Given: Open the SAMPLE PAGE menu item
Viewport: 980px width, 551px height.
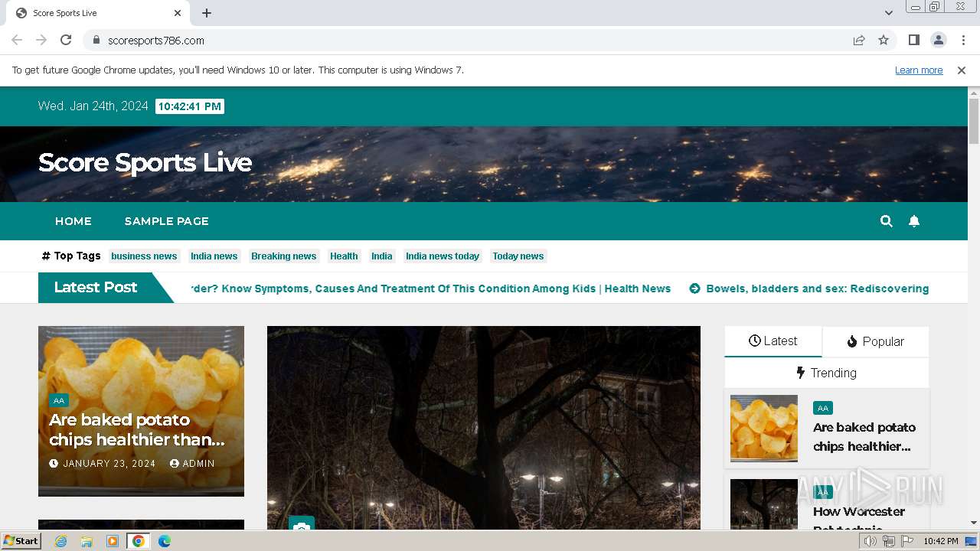Looking at the screenshot, I should (x=167, y=221).
